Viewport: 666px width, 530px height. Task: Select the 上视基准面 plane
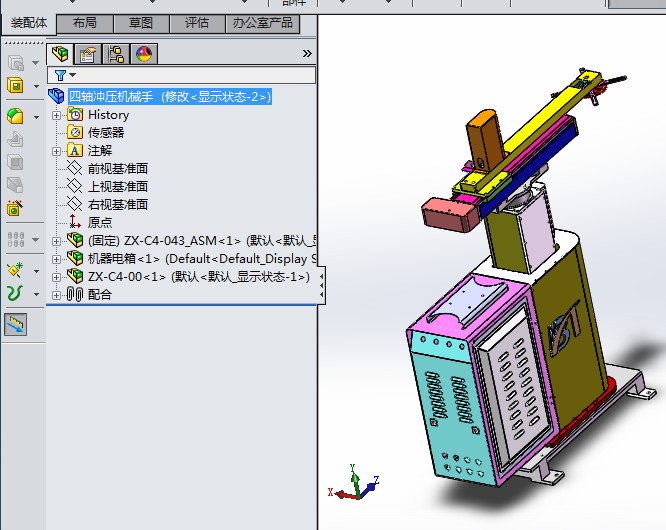click(x=118, y=186)
